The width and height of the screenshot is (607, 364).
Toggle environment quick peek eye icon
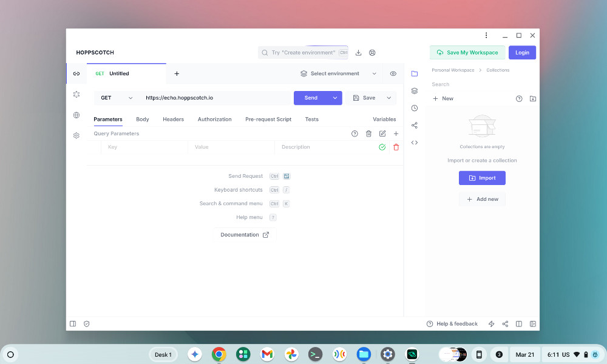click(393, 73)
